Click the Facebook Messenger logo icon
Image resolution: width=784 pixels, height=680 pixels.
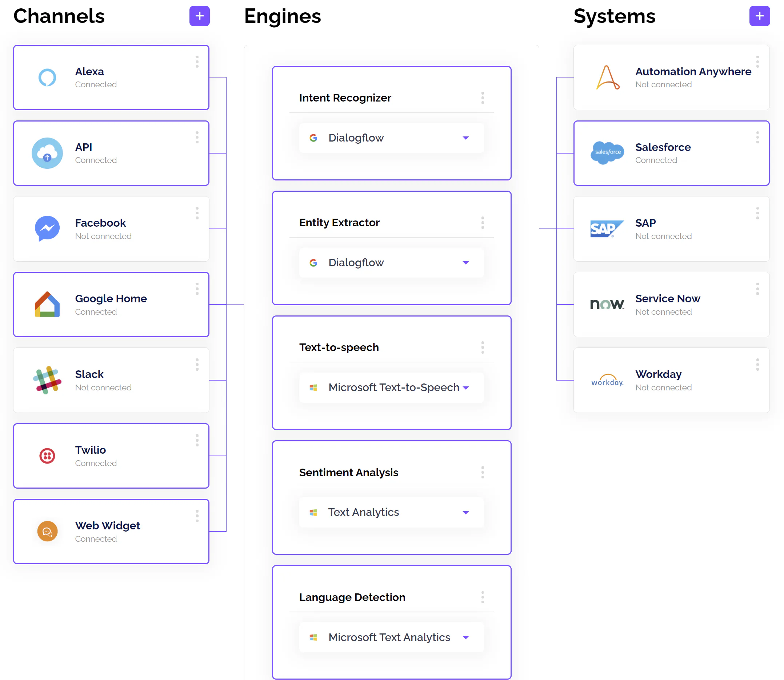(x=47, y=228)
